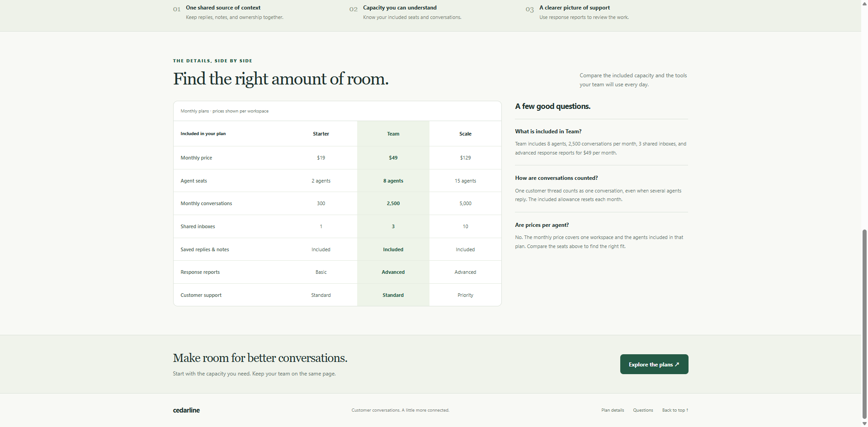The image size is (868, 427).
Task: Click the 10 shared inboxes cell
Action: pos(465,226)
